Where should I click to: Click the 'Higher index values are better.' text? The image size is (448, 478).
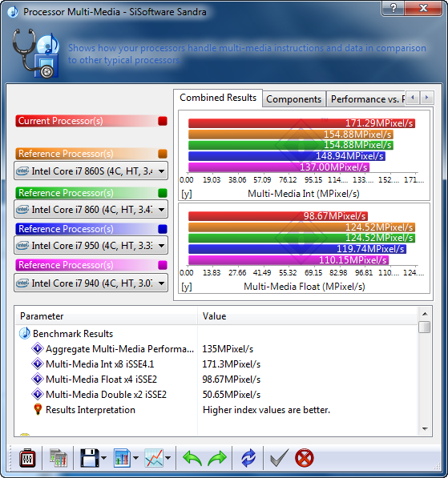266,410
